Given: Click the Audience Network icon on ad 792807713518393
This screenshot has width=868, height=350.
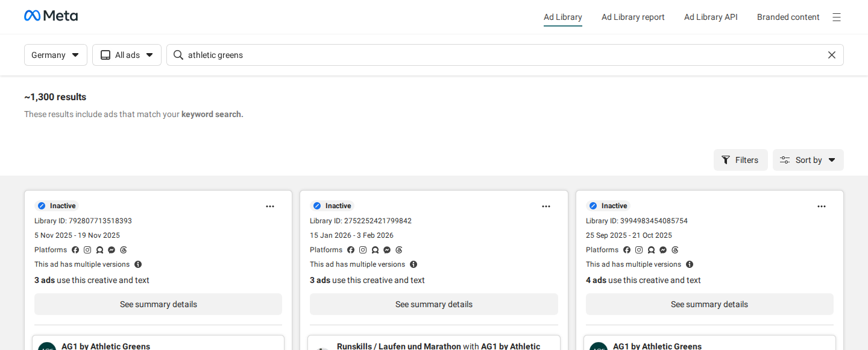Looking at the screenshot, I should coord(99,250).
